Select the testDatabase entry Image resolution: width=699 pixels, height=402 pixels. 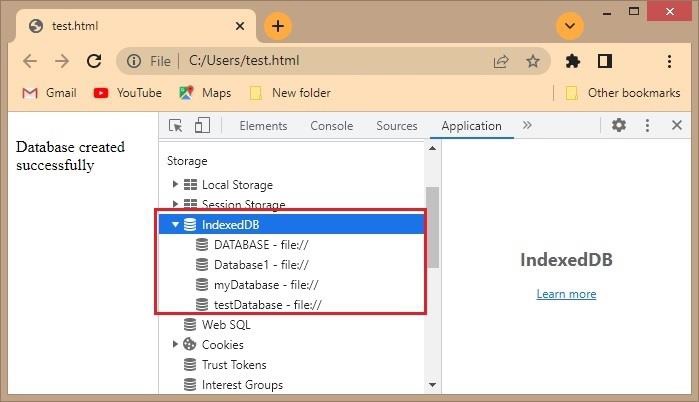[x=266, y=305]
